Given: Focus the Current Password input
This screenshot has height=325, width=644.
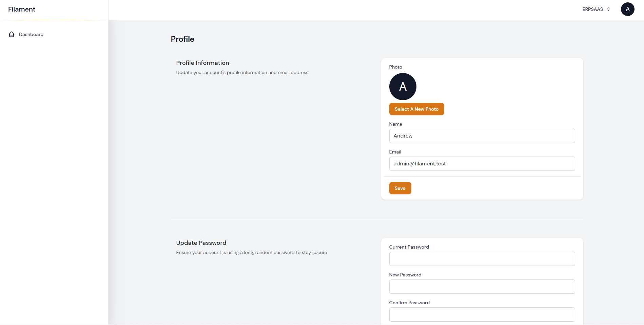Looking at the screenshot, I should point(482,259).
